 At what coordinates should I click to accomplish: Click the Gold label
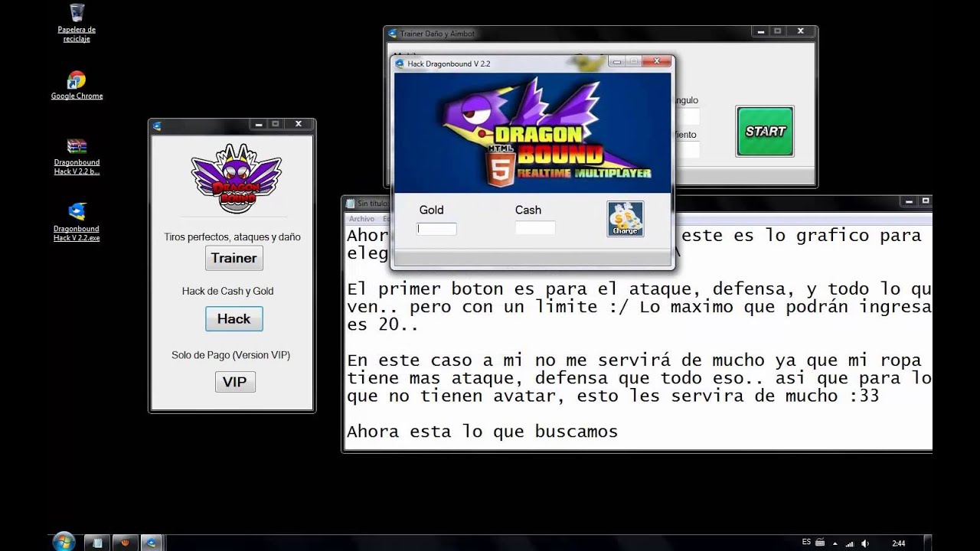click(431, 210)
